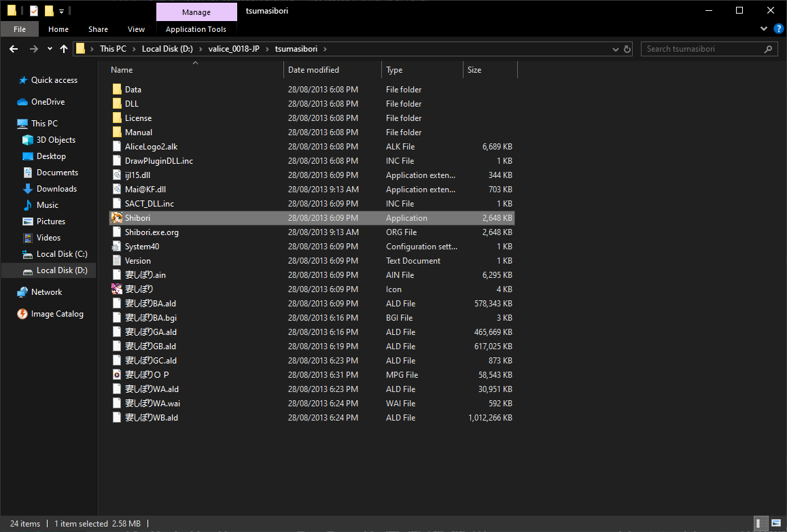Navigate to valice_0018-JP breadcrumb
This screenshot has width=787, height=532.
234,49
